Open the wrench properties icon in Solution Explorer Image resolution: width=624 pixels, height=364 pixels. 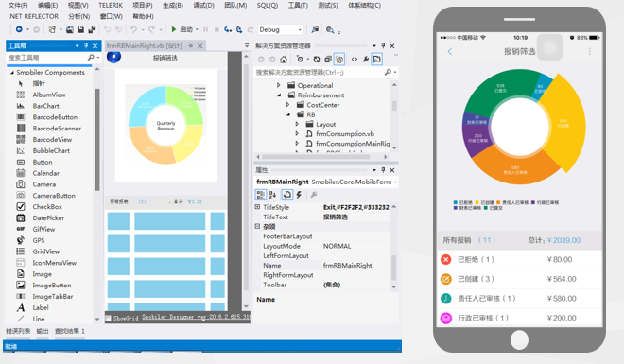[x=365, y=60]
